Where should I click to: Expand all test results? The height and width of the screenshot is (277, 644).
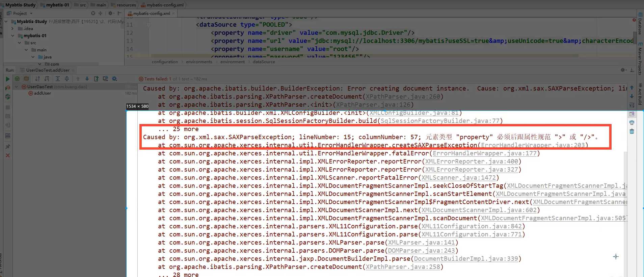58,79
